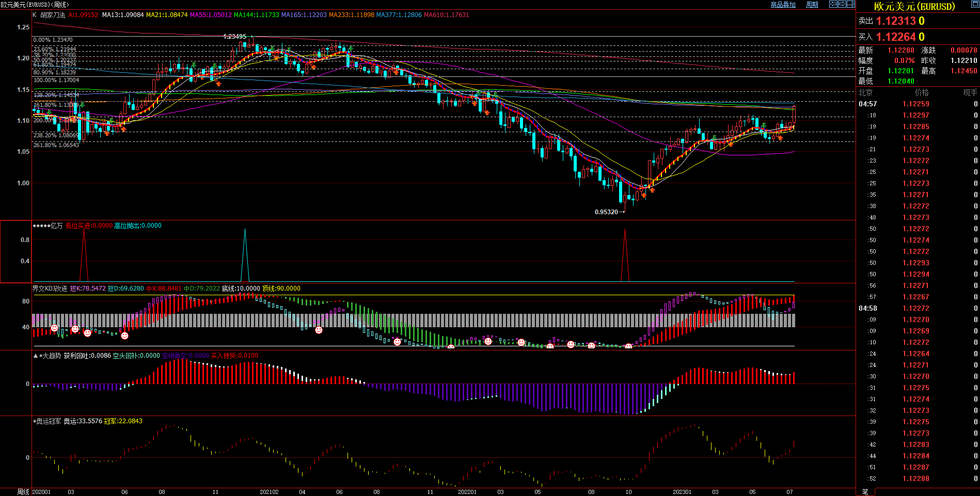Open the 商品叠加 overlay link

[x=783, y=5]
